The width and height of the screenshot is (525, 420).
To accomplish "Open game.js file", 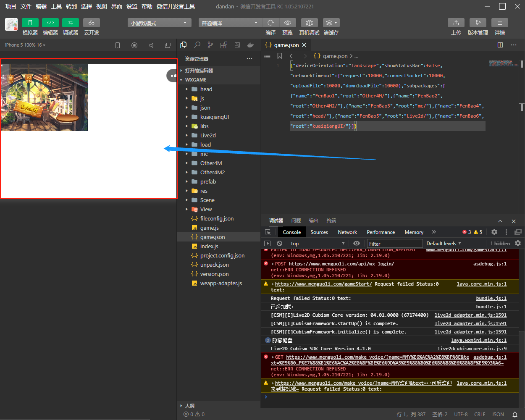I will (218, 228).
